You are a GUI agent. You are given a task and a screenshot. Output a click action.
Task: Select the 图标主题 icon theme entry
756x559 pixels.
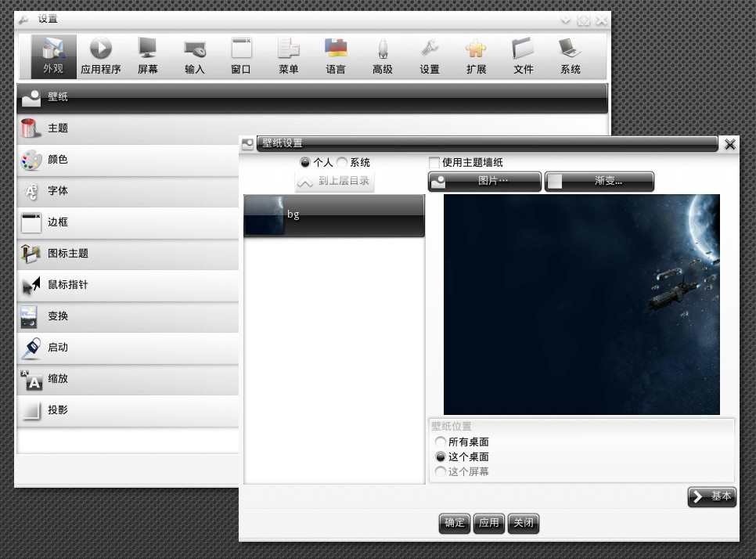128,254
